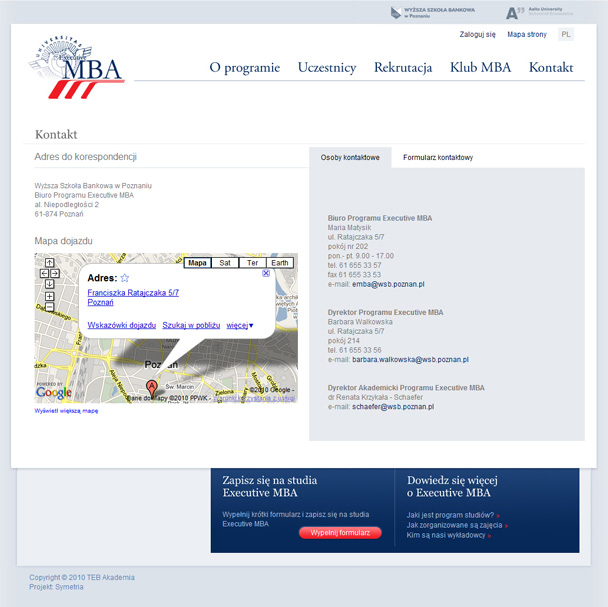Open Wyższa Szkoła Bankowa logo link

click(433, 13)
